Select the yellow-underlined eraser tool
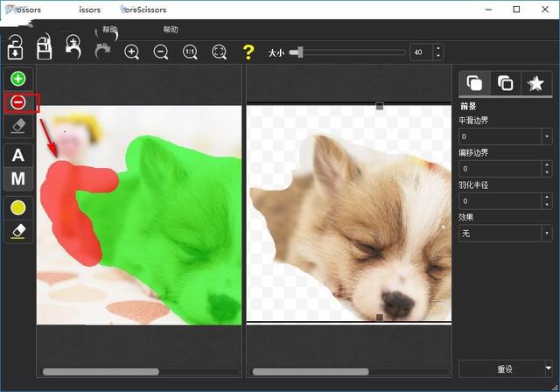The width and height of the screenshot is (560, 392). pos(17,231)
